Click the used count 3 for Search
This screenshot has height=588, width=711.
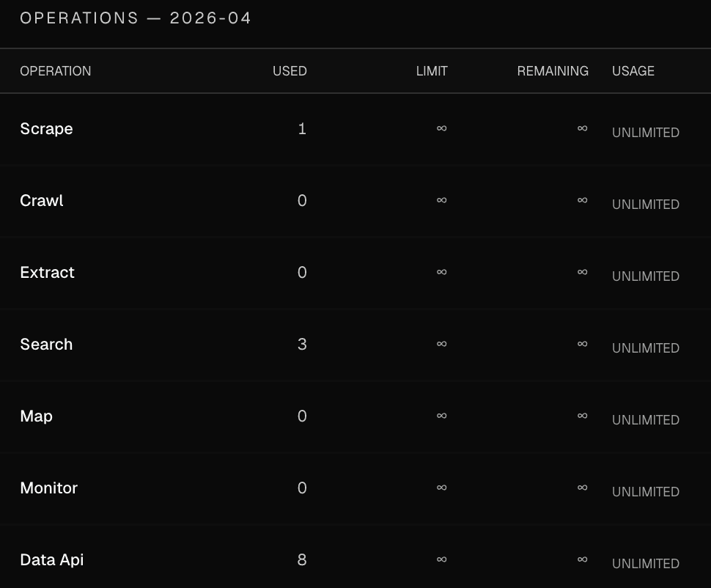302,345
